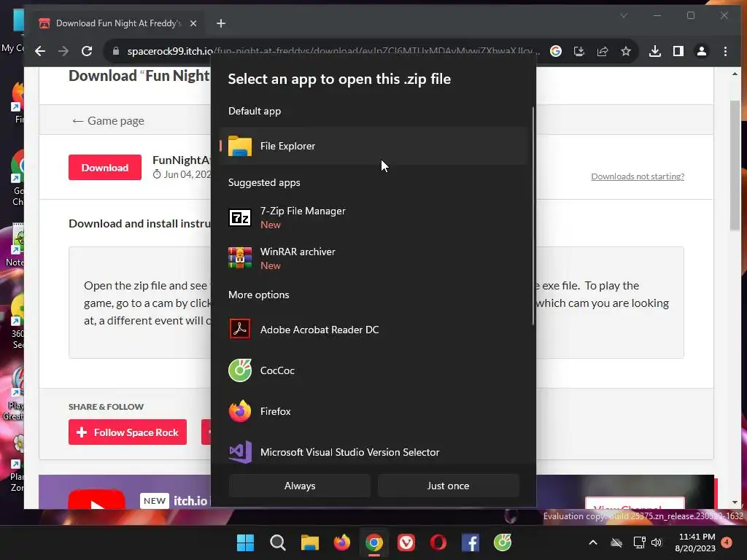Open notification badge in system tray
Screen dimensions: 747x560
[727, 542]
